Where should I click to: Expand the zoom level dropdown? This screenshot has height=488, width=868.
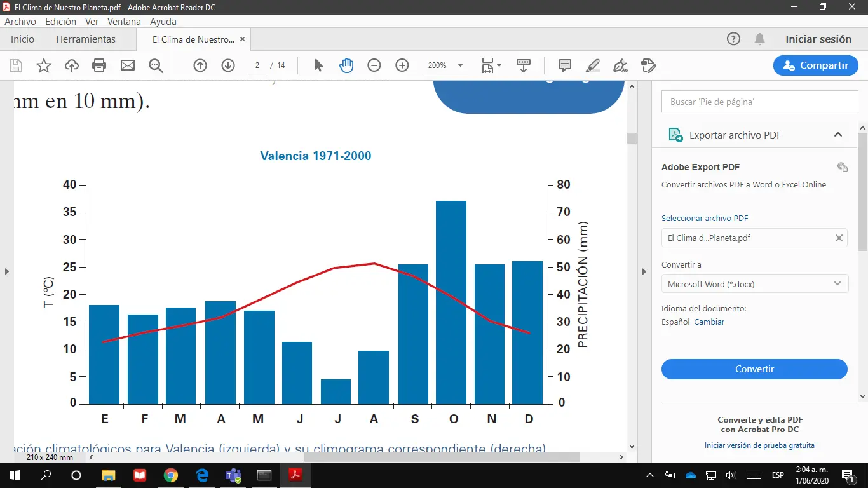pos(459,65)
